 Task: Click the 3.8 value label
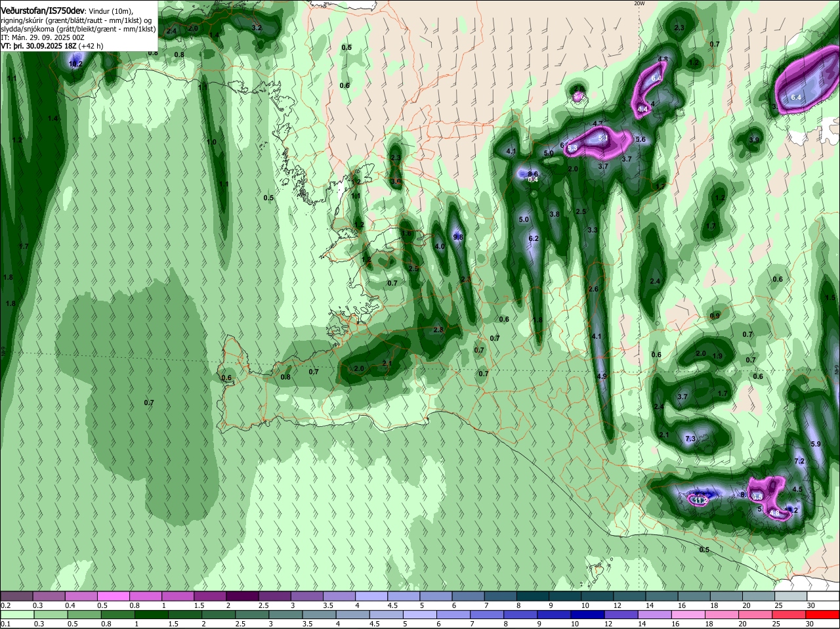[554, 214]
